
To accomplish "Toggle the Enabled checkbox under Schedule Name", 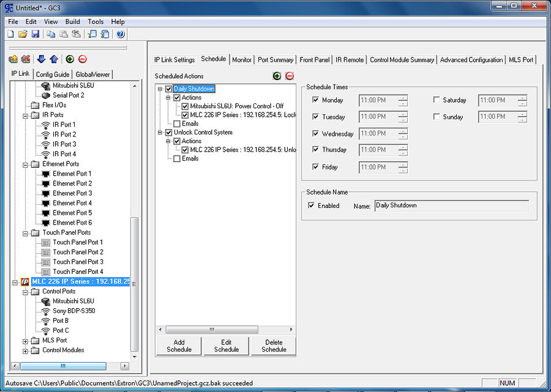I will [311, 205].
